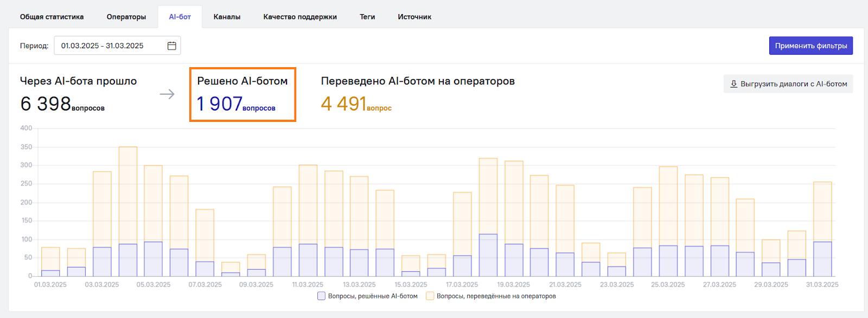Open the Источник tab
Viewport: 868px width, 318px height.
(x=414, y=17)
